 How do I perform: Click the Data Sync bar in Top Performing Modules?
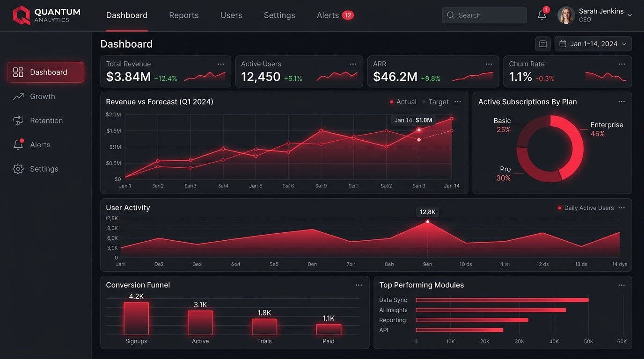(x=502, y=300)
